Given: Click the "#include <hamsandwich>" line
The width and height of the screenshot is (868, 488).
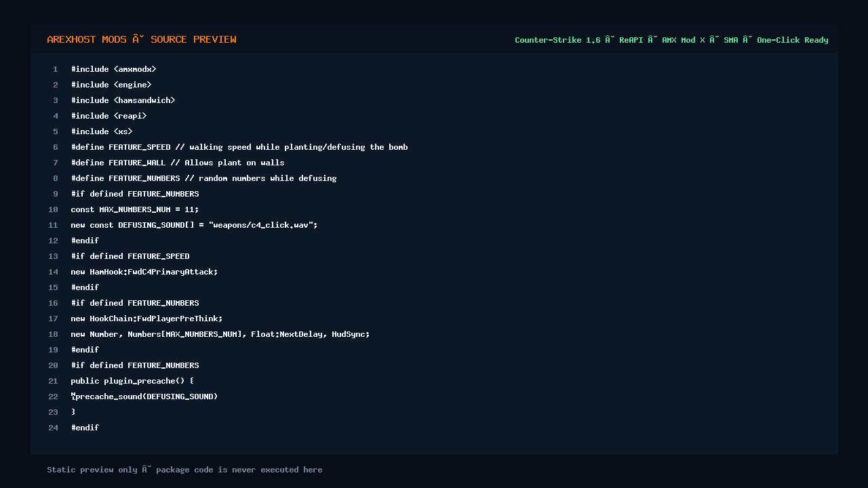Looking at the screenshot, I should 123,100.
